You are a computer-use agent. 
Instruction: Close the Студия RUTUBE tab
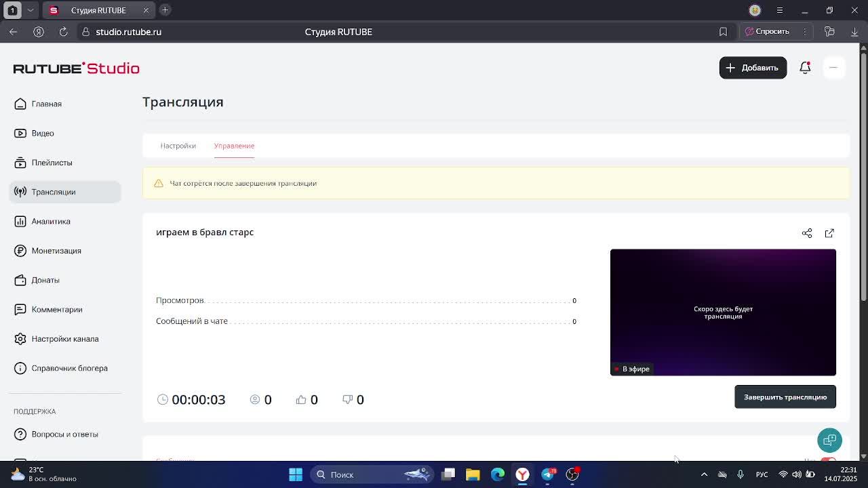coord(146,10)
